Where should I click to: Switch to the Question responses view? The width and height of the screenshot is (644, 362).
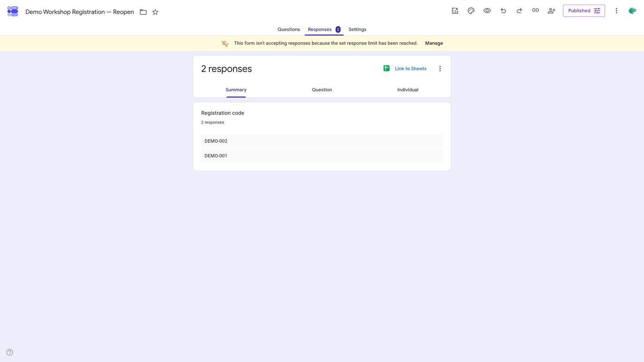click(x=322, y=90)
